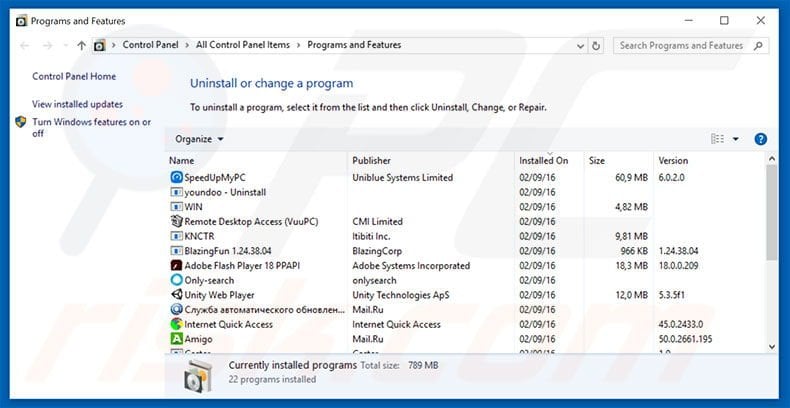Screen dimensions: 790x408
Task: Select the Only-search entry name
Action: click(x=209, y=280)
